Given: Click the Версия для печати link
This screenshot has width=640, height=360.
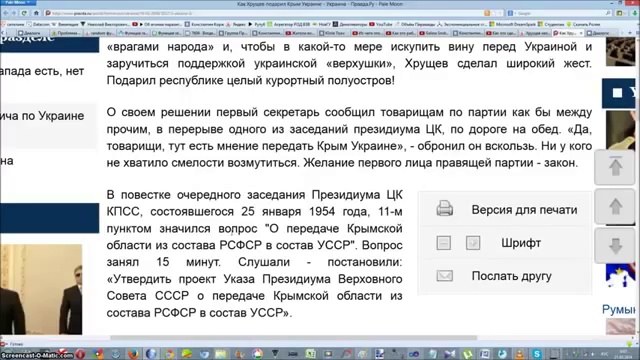Looking at the screenshot, I should (x=524, y=209).
